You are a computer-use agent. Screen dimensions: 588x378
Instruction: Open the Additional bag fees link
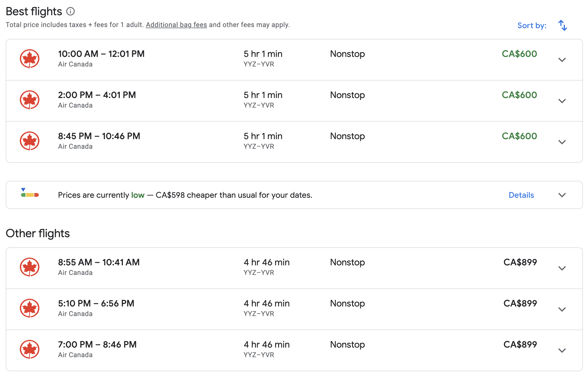tap(176, 25)
